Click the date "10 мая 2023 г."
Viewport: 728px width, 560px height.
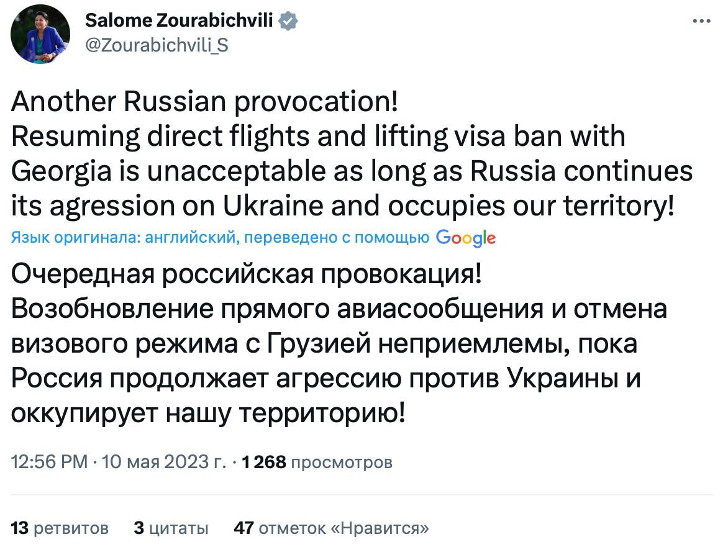point(164,463)
